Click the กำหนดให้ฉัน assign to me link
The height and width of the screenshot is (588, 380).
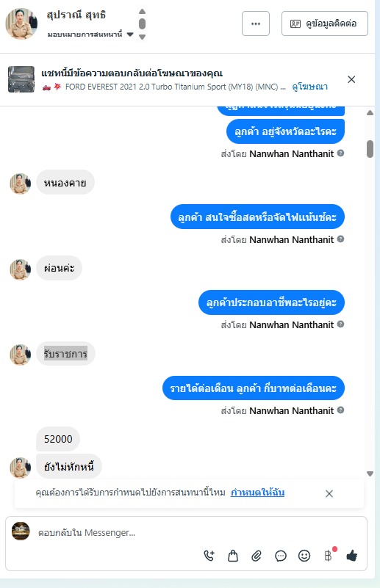[257, 493]
